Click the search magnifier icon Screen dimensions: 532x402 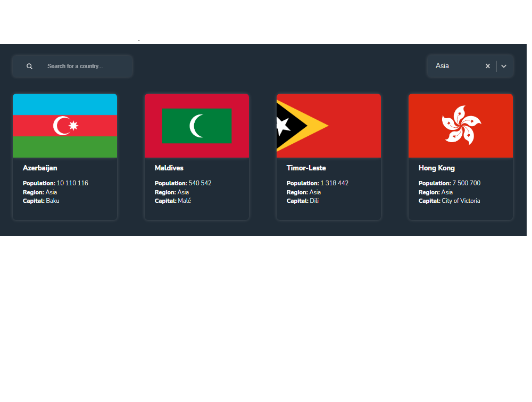point(29,66)
